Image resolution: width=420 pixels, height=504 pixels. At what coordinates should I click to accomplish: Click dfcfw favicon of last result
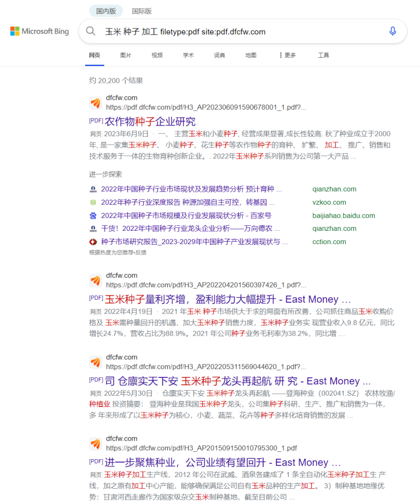pos(95,443)
